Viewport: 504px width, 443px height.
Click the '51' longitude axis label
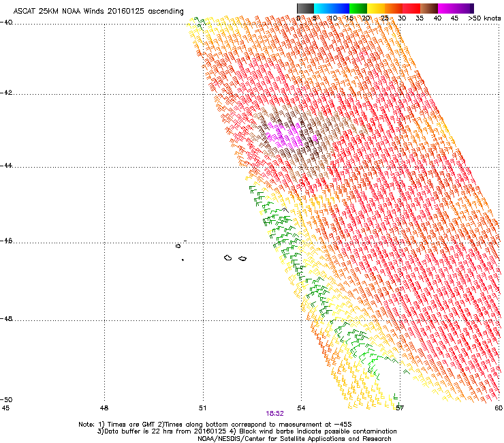pyautogui.click(x=202, y=408)
